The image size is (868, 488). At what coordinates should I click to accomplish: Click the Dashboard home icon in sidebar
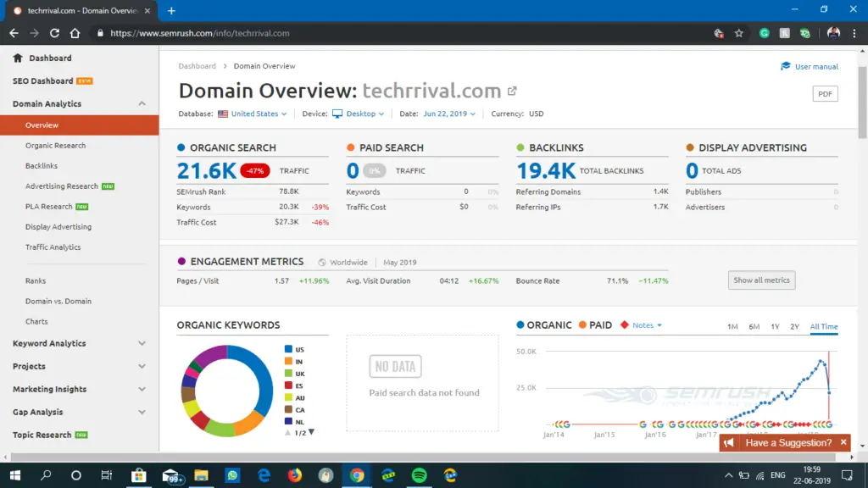click(x=18, y=58)
